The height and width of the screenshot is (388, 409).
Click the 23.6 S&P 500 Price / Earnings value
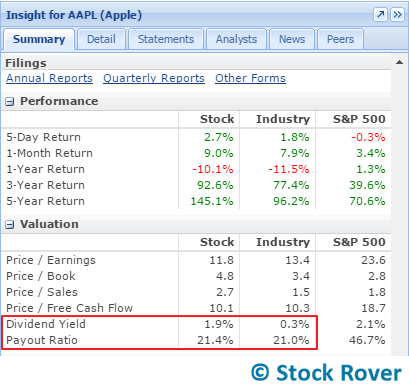[373, 260]
